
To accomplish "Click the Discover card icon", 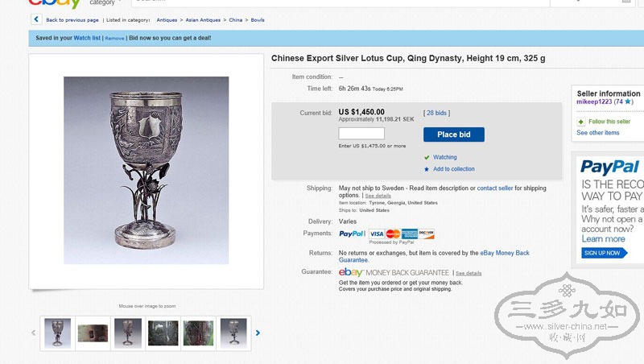I will point(426,234).
